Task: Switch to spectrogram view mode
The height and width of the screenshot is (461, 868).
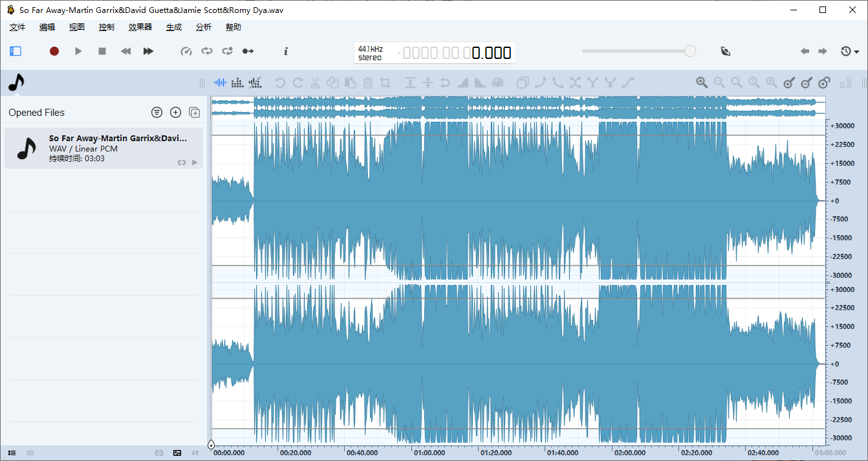Action: (237, 83)
